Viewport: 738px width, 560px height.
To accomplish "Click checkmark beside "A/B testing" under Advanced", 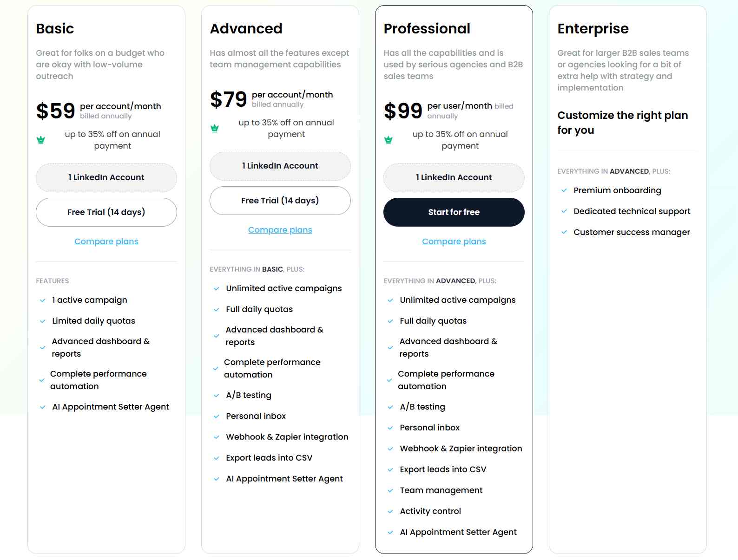I will pyautogui.click(x=216, y=395).
